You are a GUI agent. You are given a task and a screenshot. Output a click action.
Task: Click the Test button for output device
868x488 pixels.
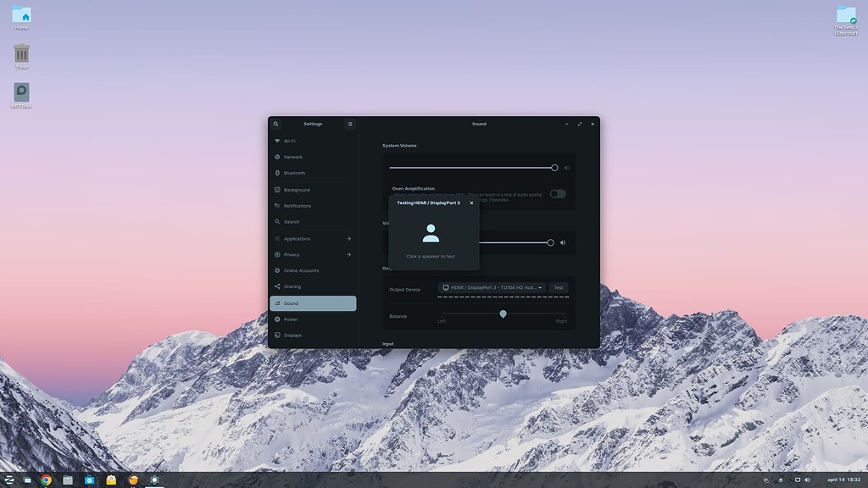coord(559,288)
